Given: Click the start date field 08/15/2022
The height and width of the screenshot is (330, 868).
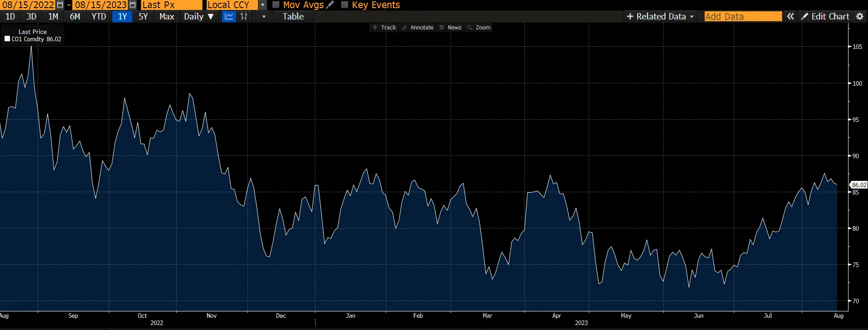Looking at the screenshot, I should [x=28, y=5].
